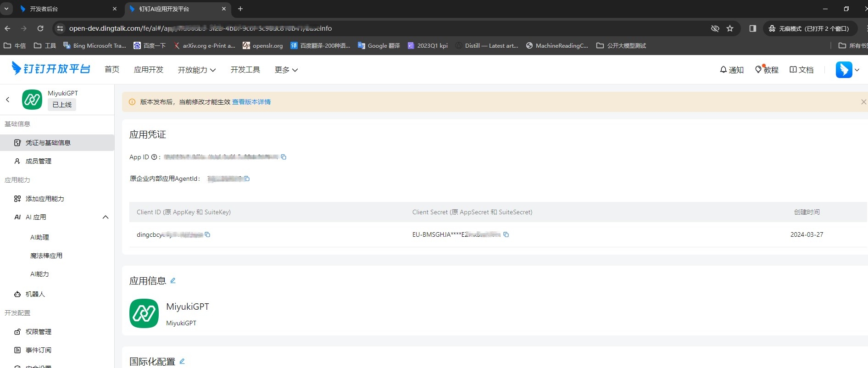Click the MiyukiGPT app info logo
Screen dimensions: 868x368
tap(144, 313)
